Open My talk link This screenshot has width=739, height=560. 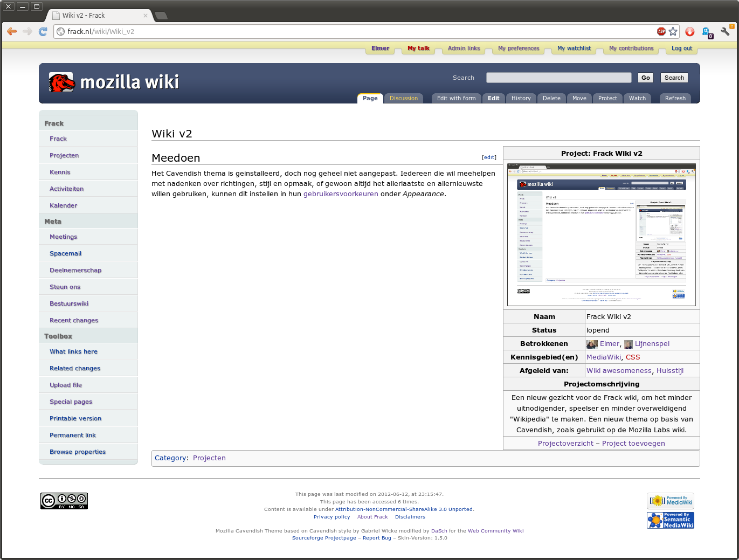pyautogui.click(x=418, y=49)
